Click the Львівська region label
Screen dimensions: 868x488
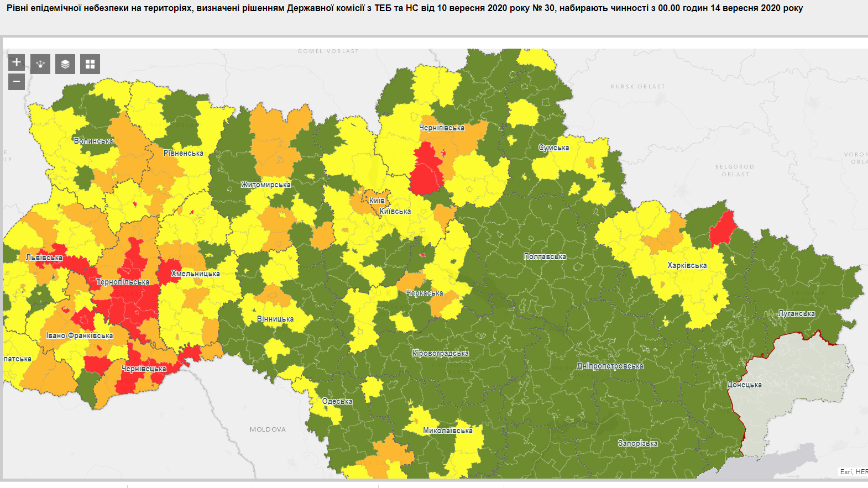pos(44,258)
